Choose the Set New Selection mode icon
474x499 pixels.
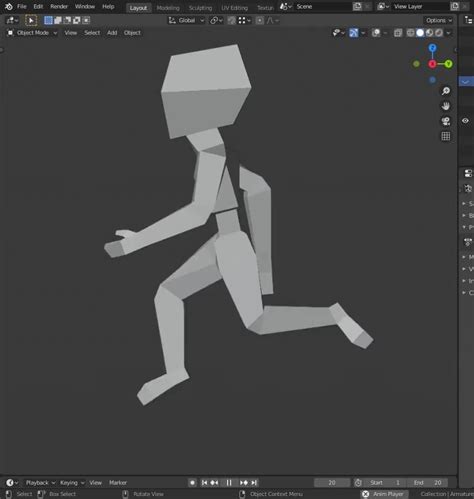48,20
